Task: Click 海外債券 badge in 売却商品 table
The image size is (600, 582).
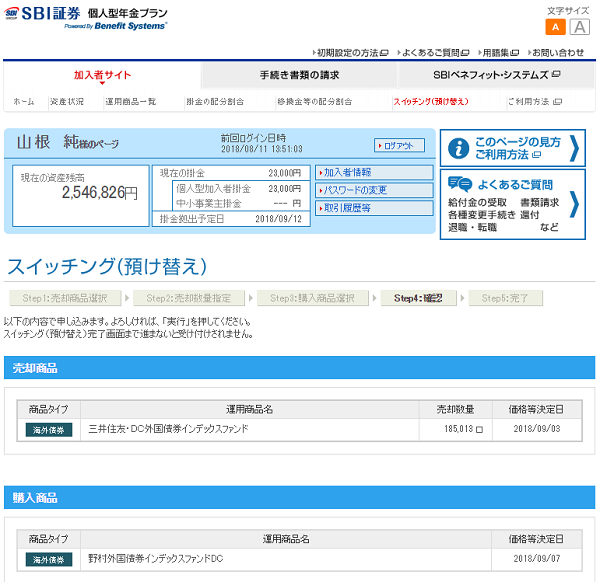Action: 49,430
